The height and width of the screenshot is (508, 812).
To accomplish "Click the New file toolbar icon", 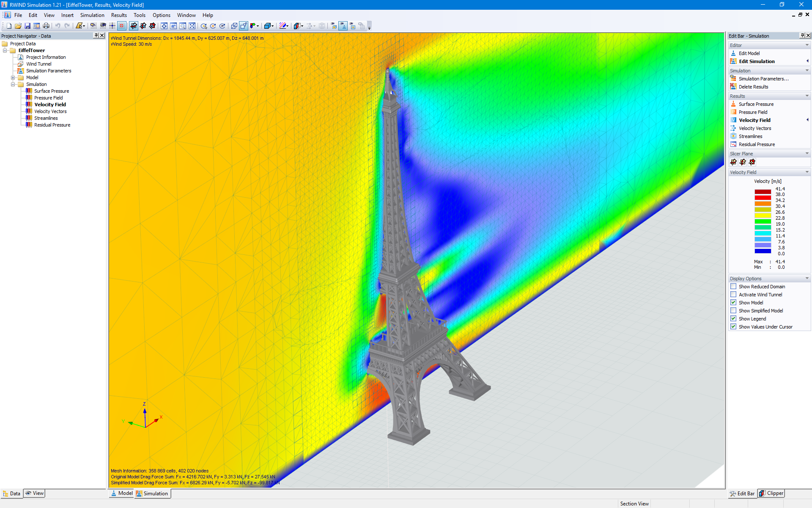I will 9,26.
